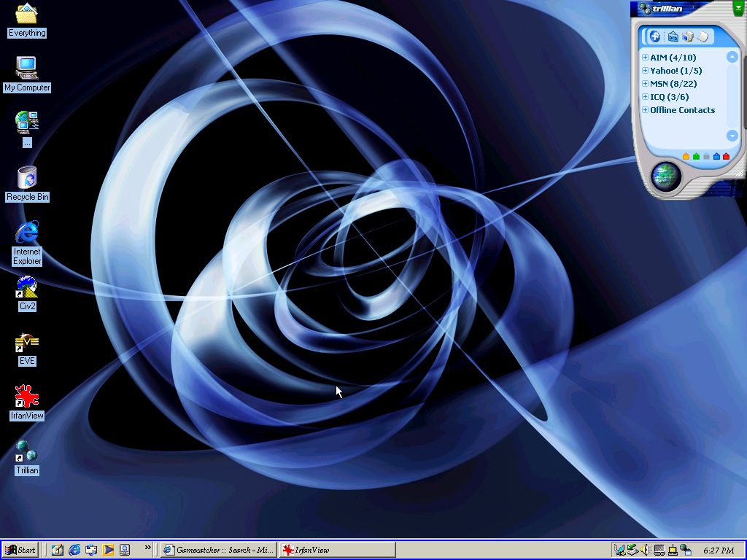Click the gray monitor tray icon
747x560 pixels.
coord(659,551)
